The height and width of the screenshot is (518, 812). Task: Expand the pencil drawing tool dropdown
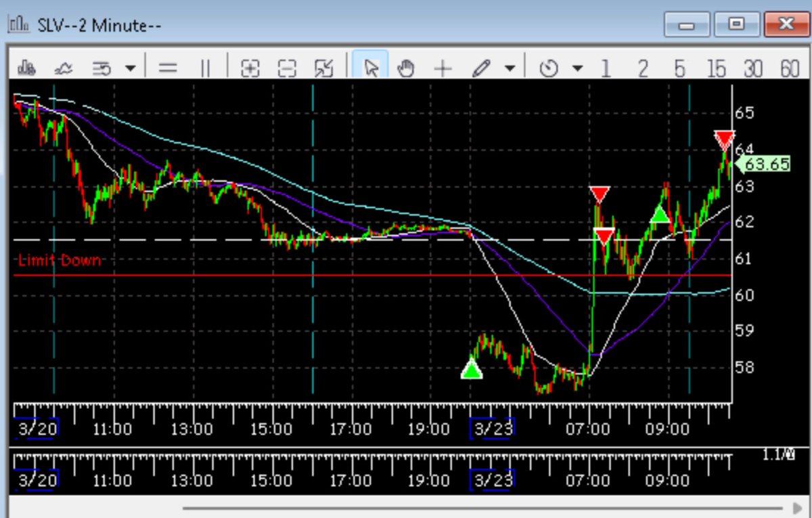[510, 68]
